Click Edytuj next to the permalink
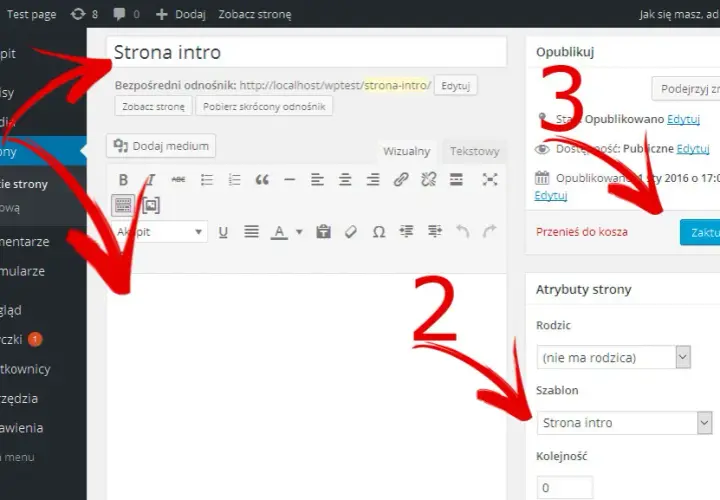The height and width of the screenshot is (500, 720). click(x=456, y=86)
